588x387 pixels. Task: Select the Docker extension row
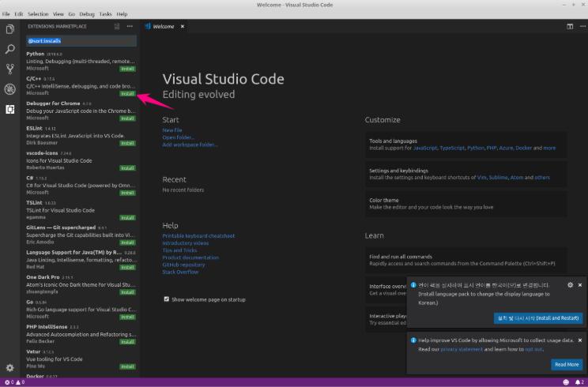point(81,375)
